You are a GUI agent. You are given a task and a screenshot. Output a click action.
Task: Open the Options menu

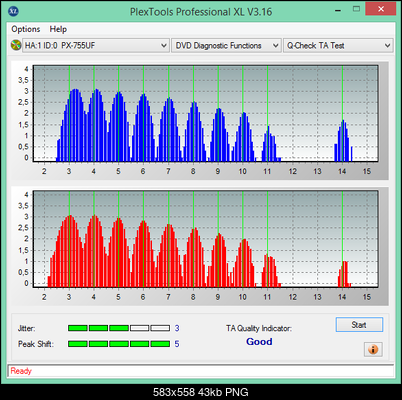coord(26,29)
